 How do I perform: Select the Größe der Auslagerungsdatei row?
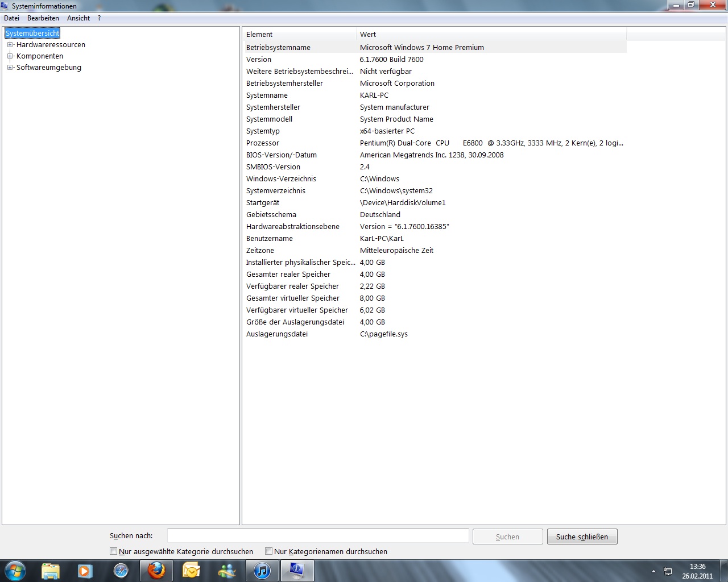point(435,322)
